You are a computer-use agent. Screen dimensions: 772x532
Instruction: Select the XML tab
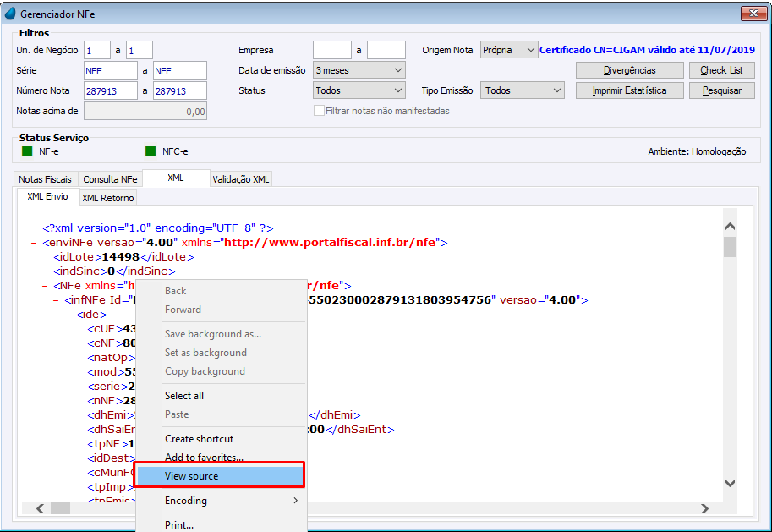click(x=176, y=178)
